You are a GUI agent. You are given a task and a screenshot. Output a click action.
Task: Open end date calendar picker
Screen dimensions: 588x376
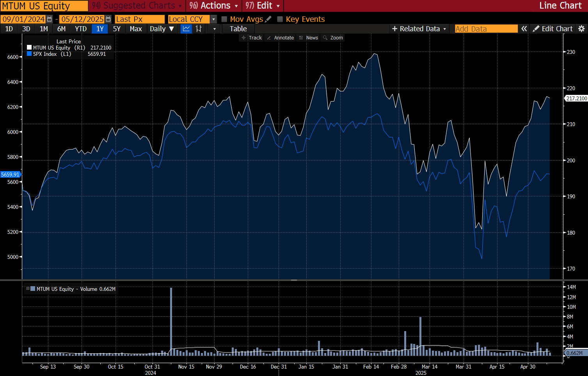click(x=108, y=19)
